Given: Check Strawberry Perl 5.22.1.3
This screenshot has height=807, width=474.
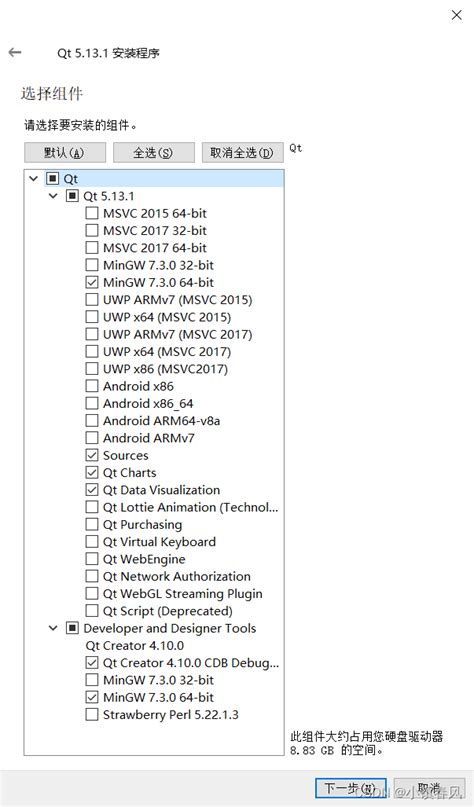Looking at the screenshot, I should coord(92,714).
